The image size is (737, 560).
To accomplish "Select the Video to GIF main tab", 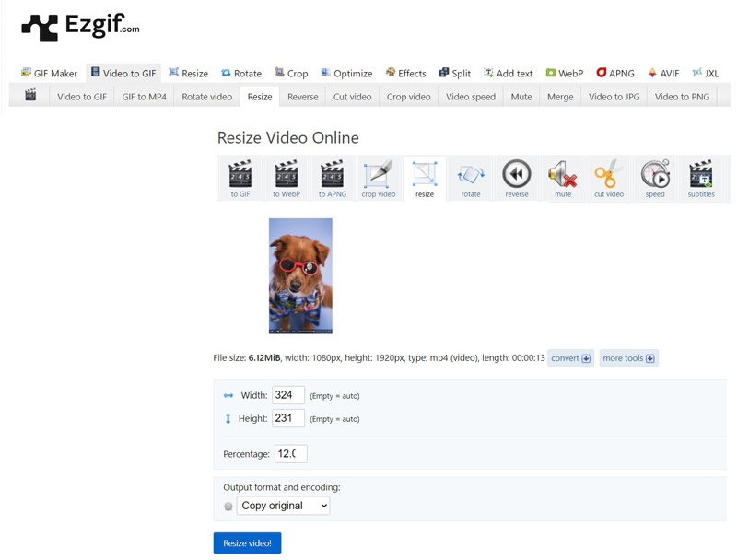I will pos(123,73).
